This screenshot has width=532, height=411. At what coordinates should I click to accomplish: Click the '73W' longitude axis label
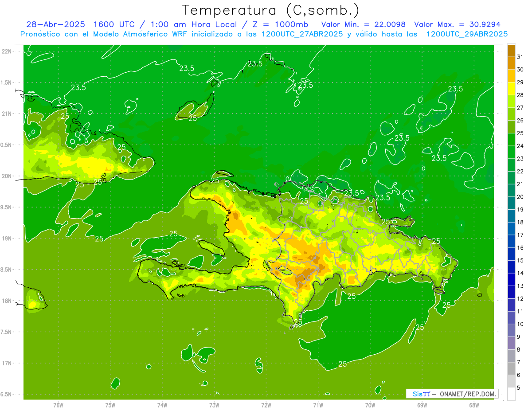214,405
